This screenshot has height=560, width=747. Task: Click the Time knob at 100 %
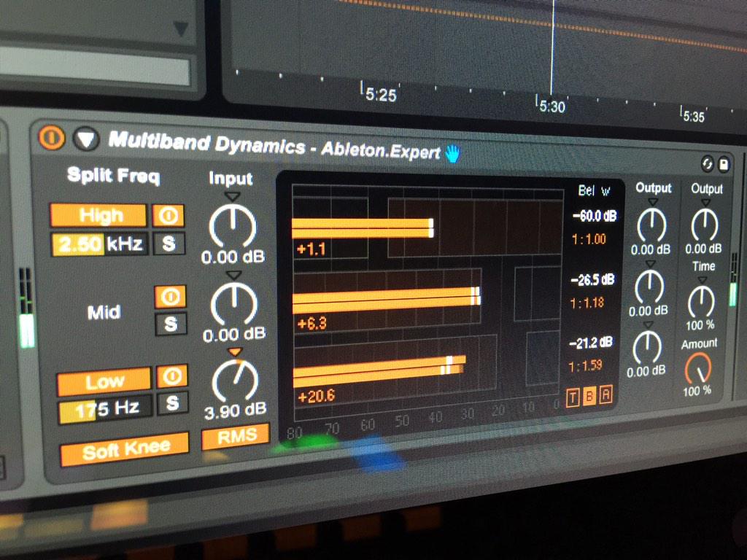[701, 301]
